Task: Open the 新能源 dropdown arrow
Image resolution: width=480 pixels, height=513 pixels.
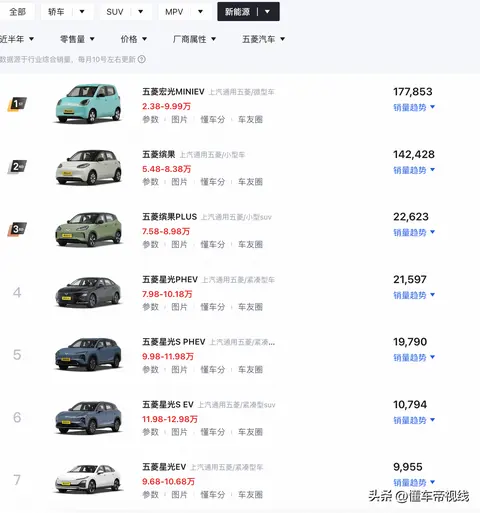Action: point(267,12)
